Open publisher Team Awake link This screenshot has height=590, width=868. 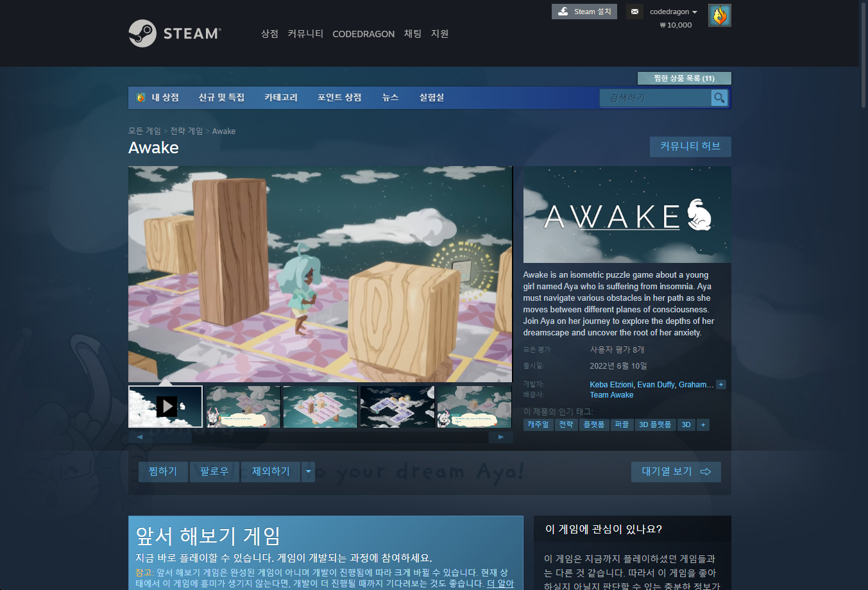(611, 395)
